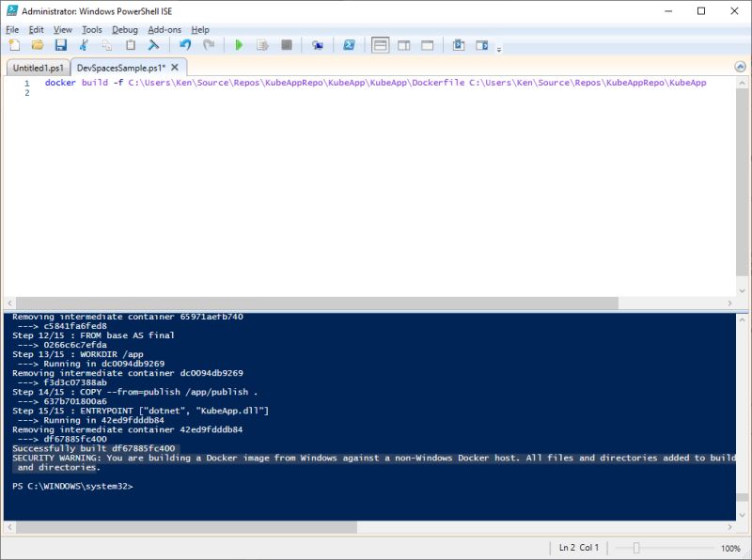
Task: Clear the console pane icon
Action: tap(153, 45)
